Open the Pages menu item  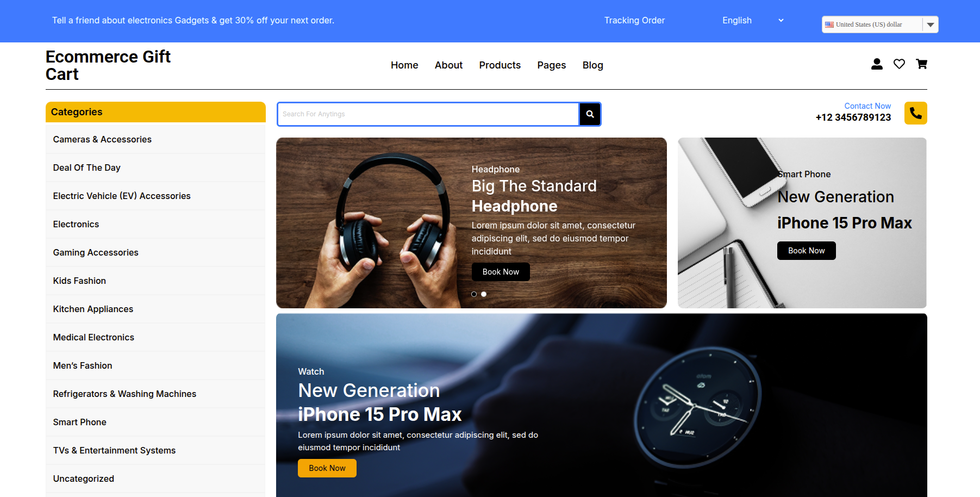click(551, 65)
